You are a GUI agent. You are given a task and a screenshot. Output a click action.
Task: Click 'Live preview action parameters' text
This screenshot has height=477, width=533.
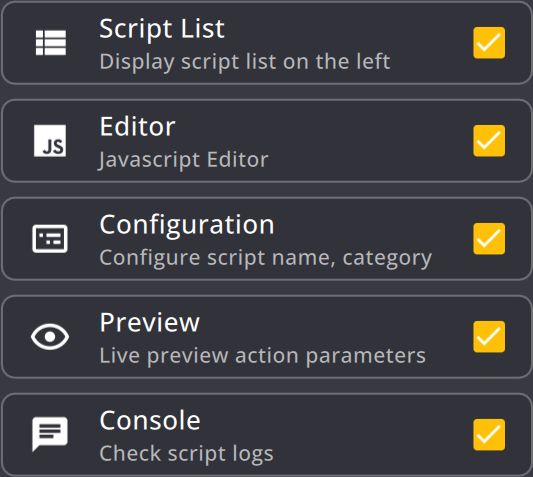tap(262, 356)
